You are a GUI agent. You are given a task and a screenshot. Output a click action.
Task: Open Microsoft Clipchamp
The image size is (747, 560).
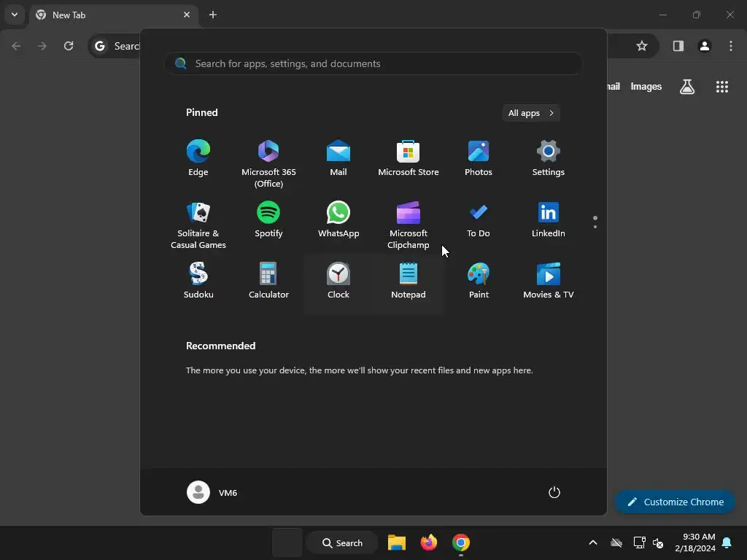tap(409, 225)
